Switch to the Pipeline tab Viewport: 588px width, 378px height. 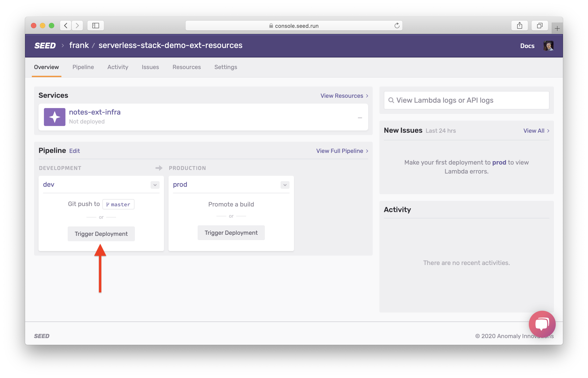point(83,67)
